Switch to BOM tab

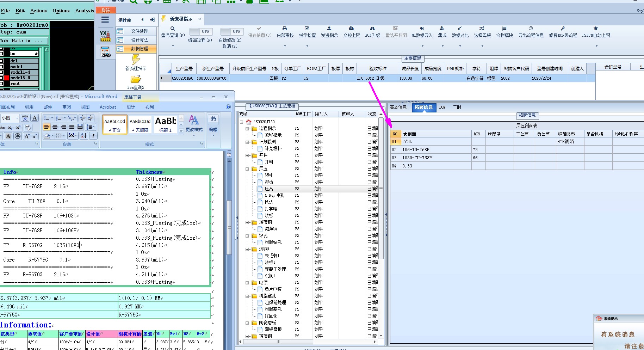tap(442, 108)
